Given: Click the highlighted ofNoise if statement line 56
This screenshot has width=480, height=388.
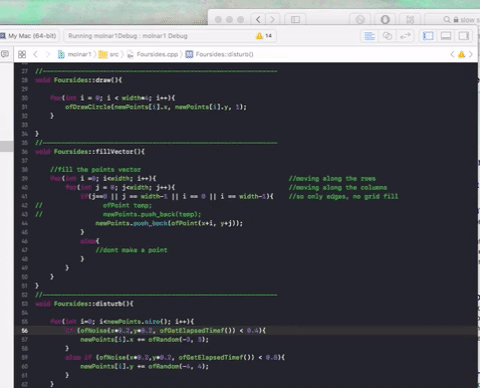Looking at the screenshot, I should (x=166, y=331).
